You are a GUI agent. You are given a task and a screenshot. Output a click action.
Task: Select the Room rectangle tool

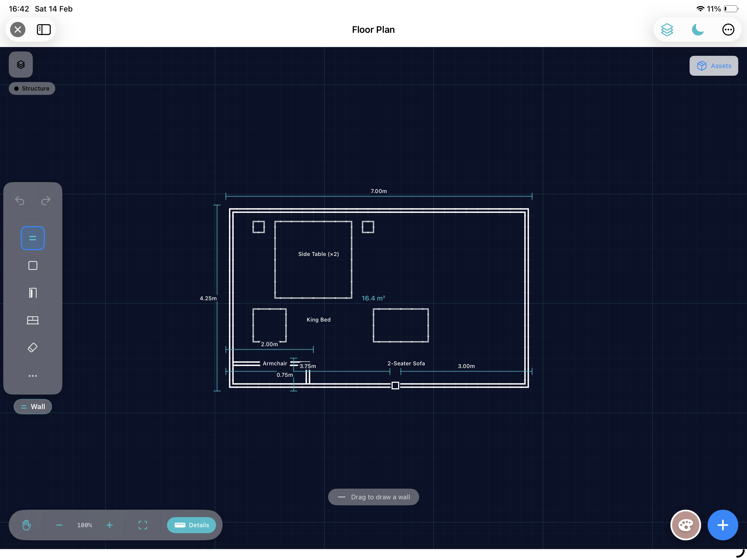(x=33, y=266)
